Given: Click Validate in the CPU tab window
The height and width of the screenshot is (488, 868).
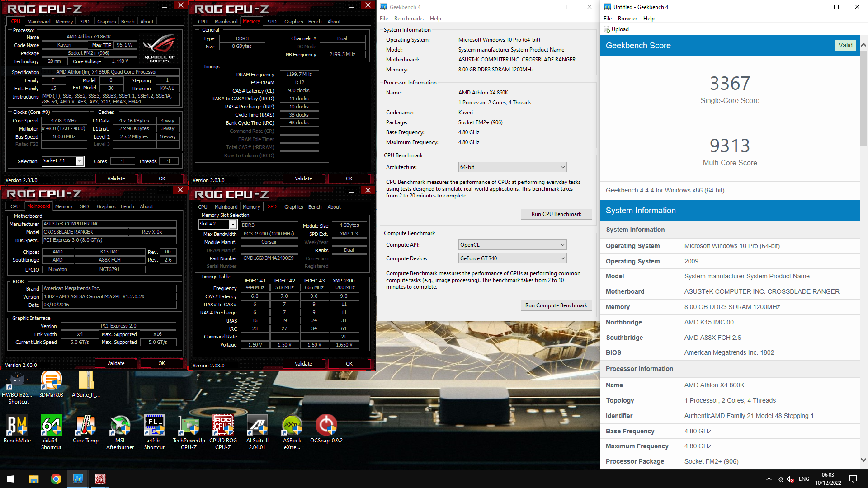Looking at the screenshot, I should pos(116,178).
